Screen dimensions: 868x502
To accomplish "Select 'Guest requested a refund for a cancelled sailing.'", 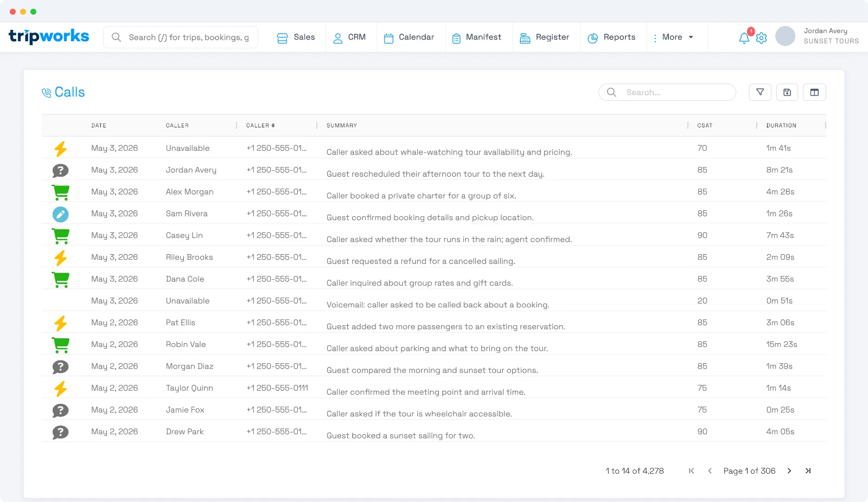I will (x=421, y=261).
